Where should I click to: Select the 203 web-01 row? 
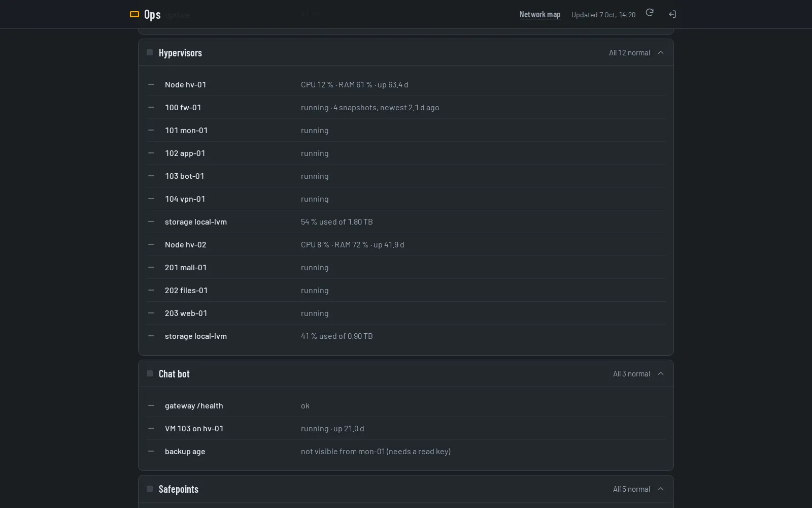(406, 313)
